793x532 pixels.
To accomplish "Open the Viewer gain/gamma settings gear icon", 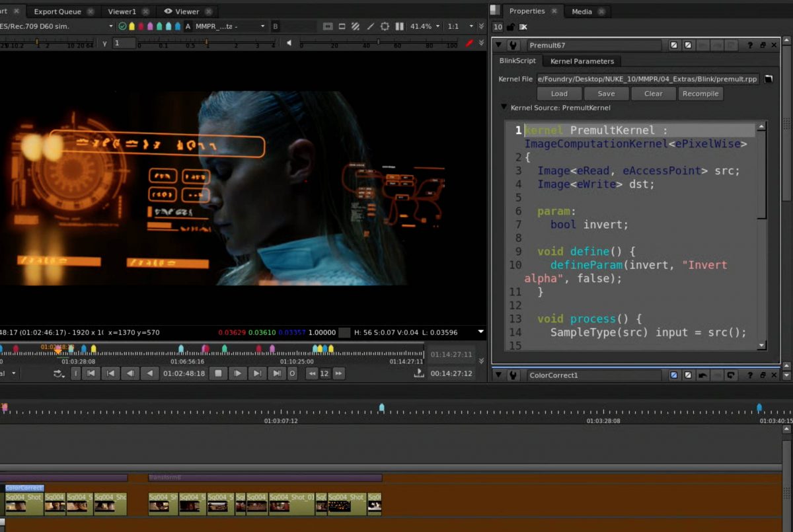I will tap(385, 25).
